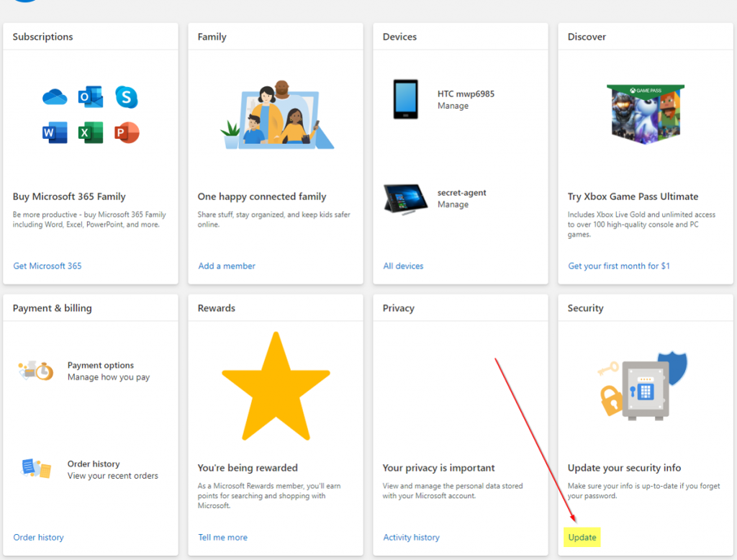Image resolution: width=737 pixels, height=560 pixels.
Task: Click the secret-agent laptop icon
Action: point(406,199)
